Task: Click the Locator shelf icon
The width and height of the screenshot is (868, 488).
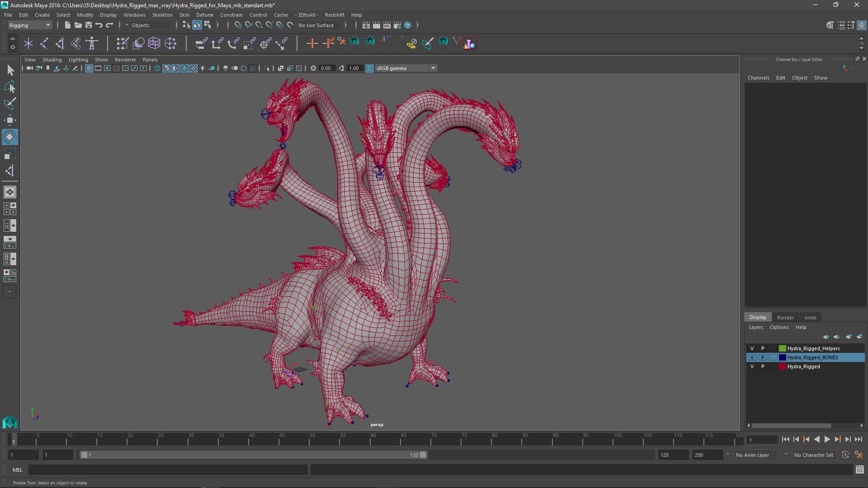Action: [x=28, y=43]
